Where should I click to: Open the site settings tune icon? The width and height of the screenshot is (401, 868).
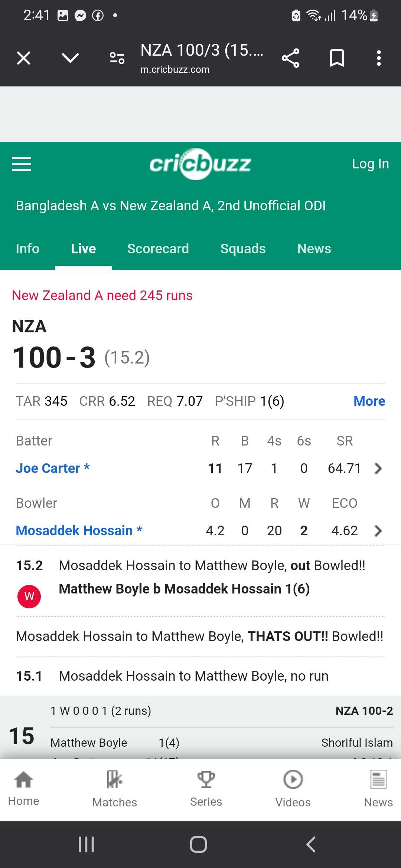click(117, 58)
